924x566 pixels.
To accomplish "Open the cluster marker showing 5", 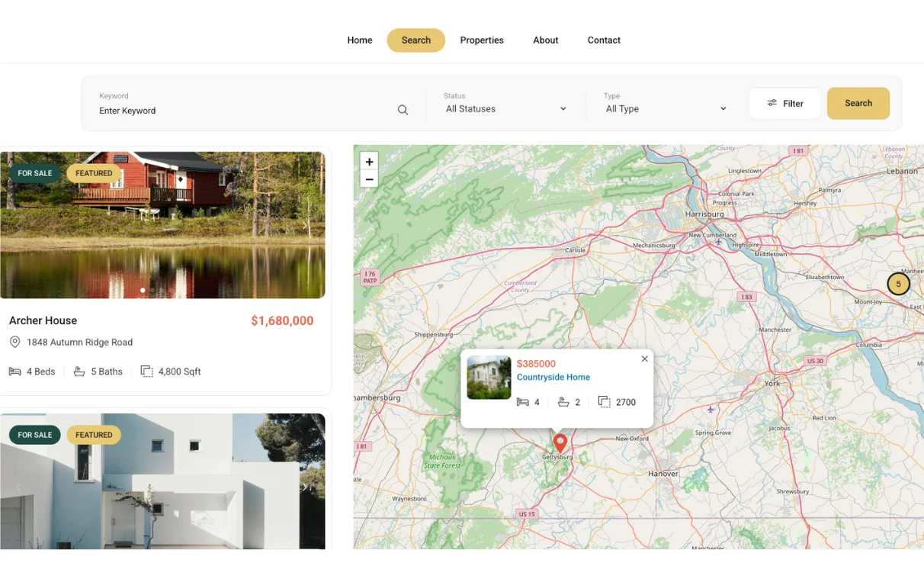I will (x=898, y=284).
